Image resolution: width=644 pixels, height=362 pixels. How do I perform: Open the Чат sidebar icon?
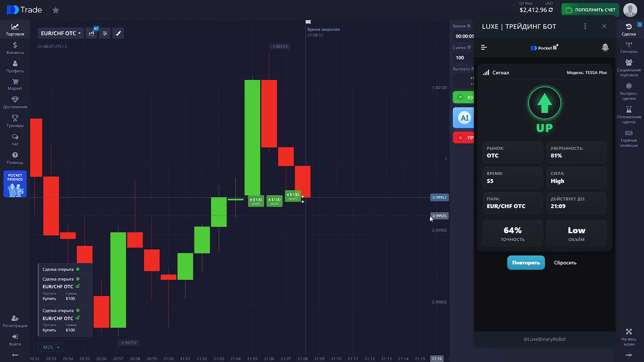click(15, 140)
